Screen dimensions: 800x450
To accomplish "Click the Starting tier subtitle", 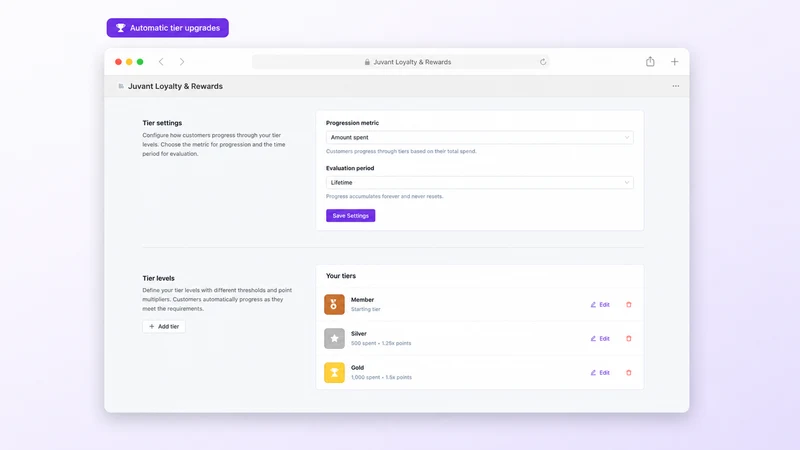I will [365, 309].
